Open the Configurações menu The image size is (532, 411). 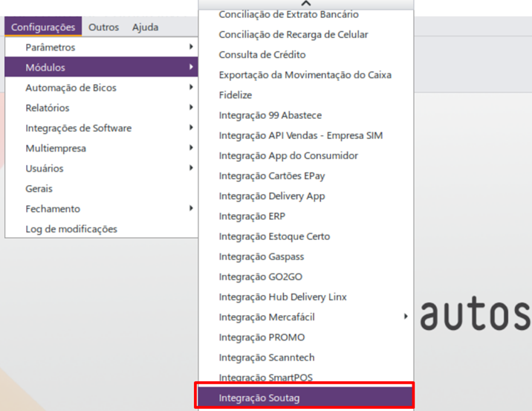(43, 27)
